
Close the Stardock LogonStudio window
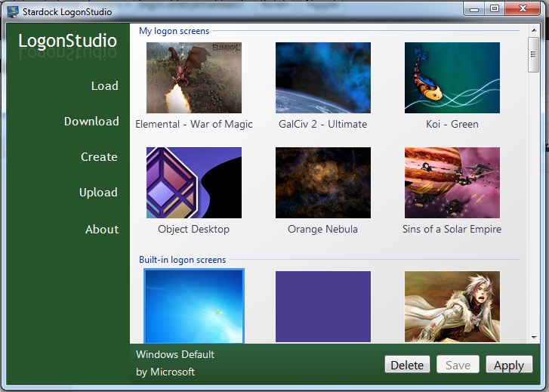pyautogui.click(x=523, y=9)
